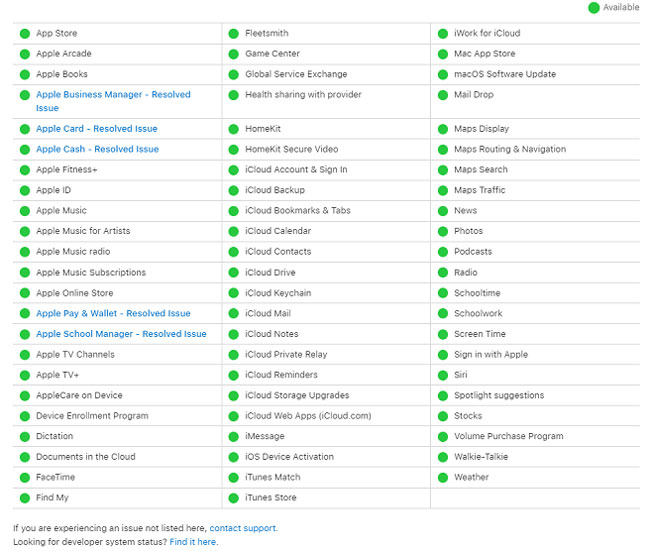Select iCloud Bookmarks & Tabs entry
The width and height of the screenshot is (650, 551).
coord(298,211)
